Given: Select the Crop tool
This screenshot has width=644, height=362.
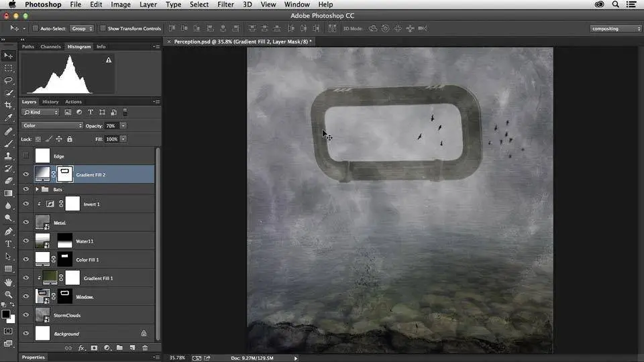Looking at the screenshot, I should 9,105.
